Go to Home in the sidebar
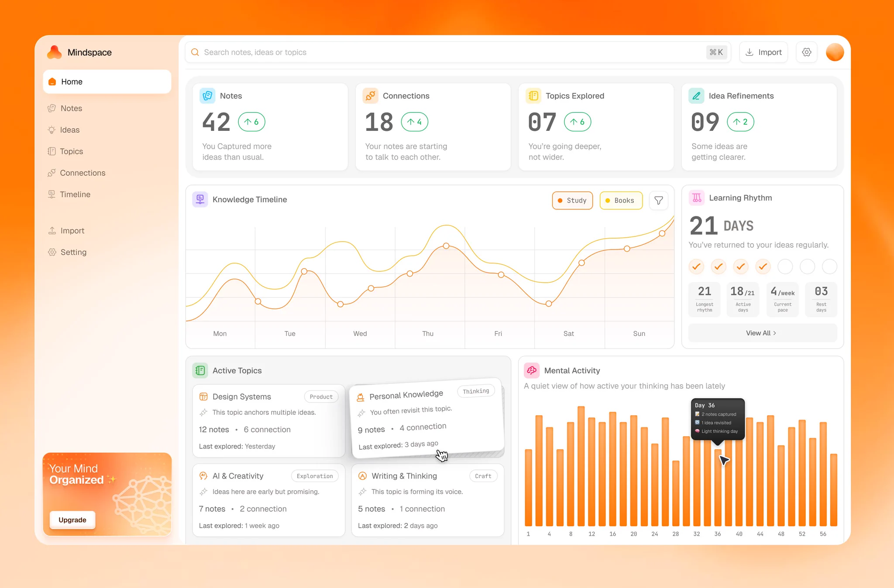 (x=107, y=82)
